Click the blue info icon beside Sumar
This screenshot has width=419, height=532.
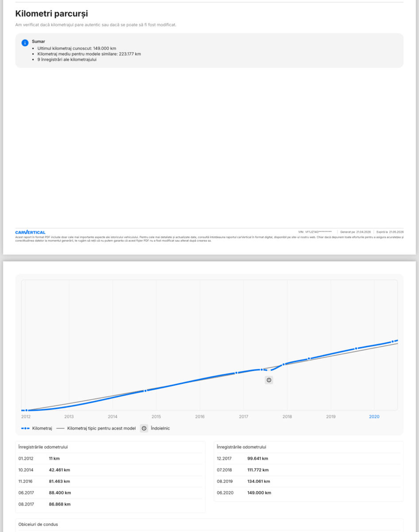coord(25,43)
